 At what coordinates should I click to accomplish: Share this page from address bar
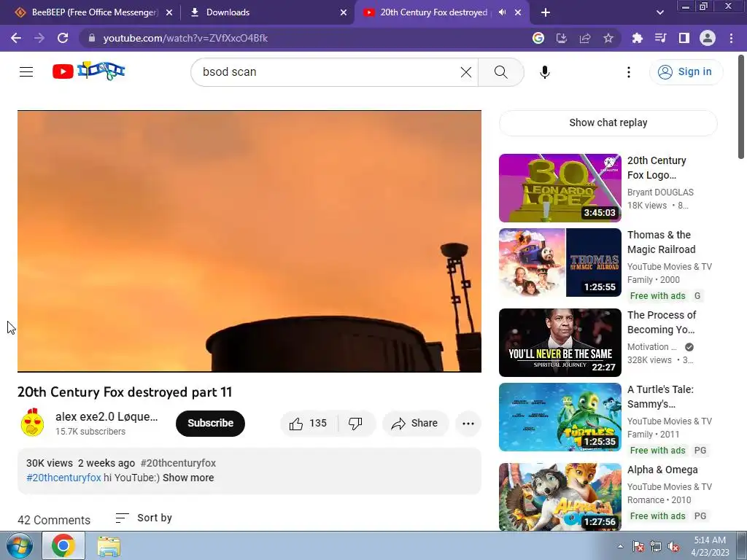click(585, 38)
